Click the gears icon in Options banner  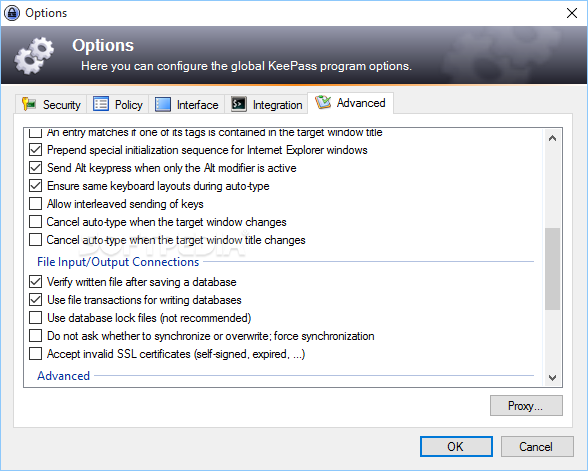(x=34, y=55)
